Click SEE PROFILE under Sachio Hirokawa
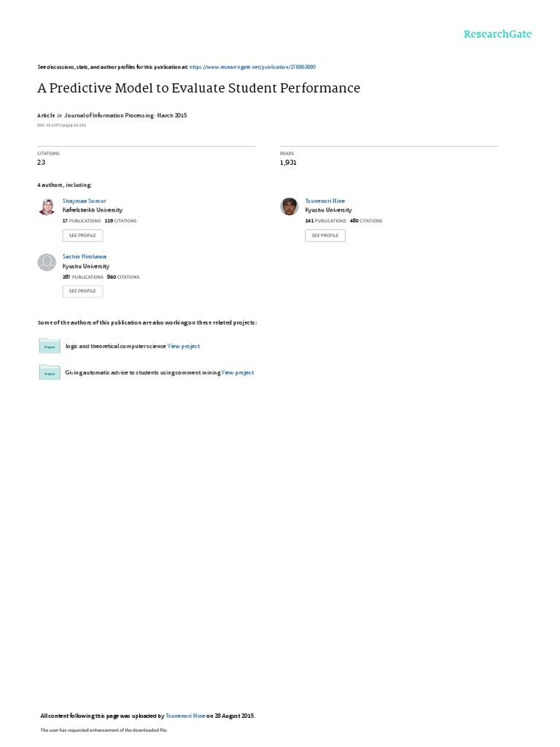 click(82, 291)
